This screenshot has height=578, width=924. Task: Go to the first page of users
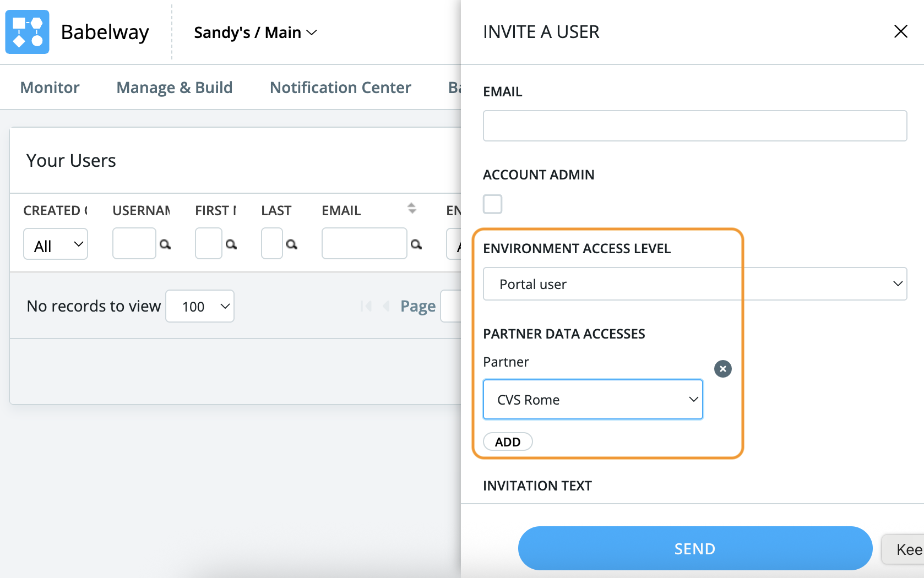pyautogui.click(x=366, y=306)
